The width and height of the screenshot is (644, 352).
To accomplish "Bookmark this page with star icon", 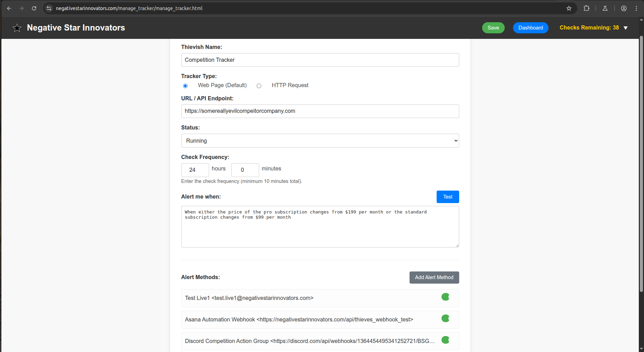I will pos(569,8).
